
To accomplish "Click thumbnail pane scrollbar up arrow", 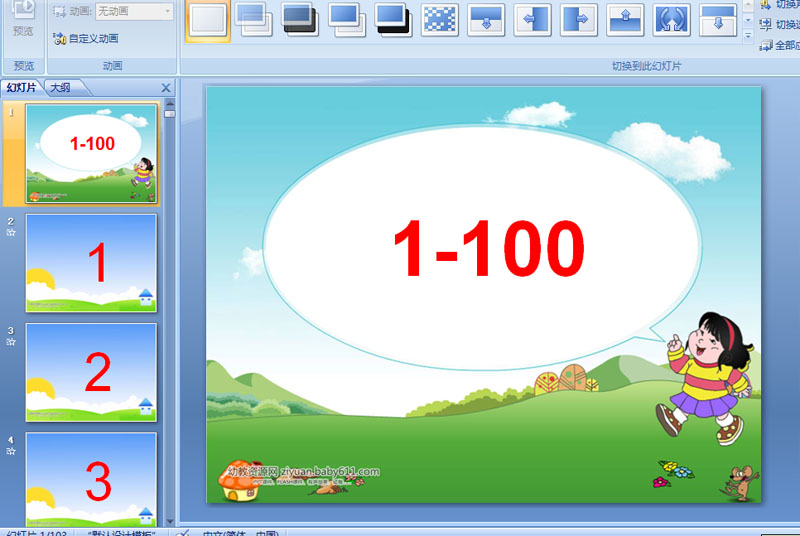I will pyautogui.click(x=170, y=104).
